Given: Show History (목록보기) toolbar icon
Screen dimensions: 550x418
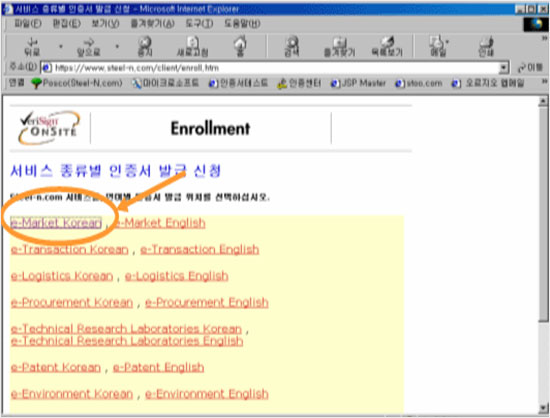Looking at the screenshot, I should point(387,46).
